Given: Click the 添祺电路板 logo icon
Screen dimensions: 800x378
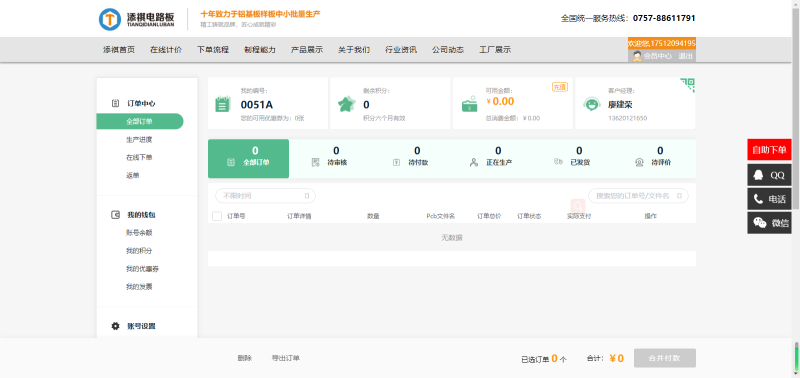Looking at the screenshot, I should (x=110, y=19).
